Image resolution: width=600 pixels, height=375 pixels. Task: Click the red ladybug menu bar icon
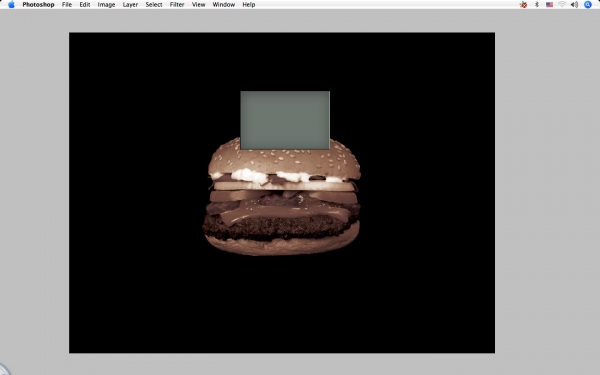(x=523, y=5)
